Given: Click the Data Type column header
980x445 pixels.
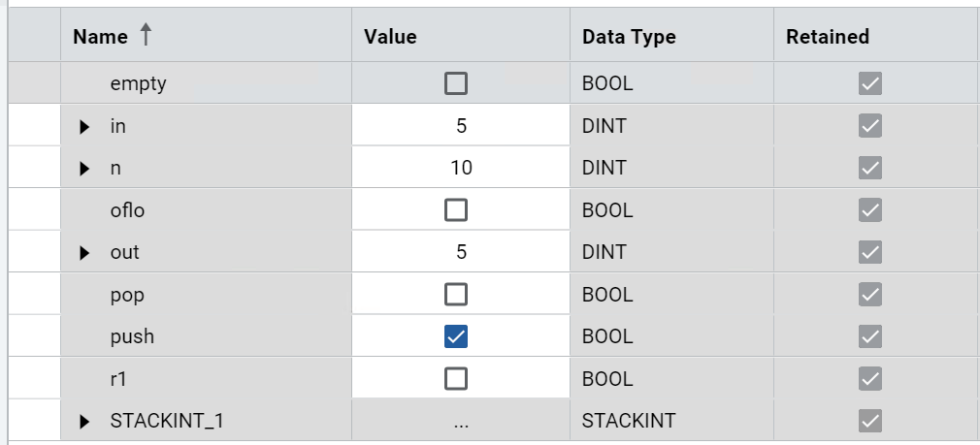Looking at the screenshot, I should (629, 37).
